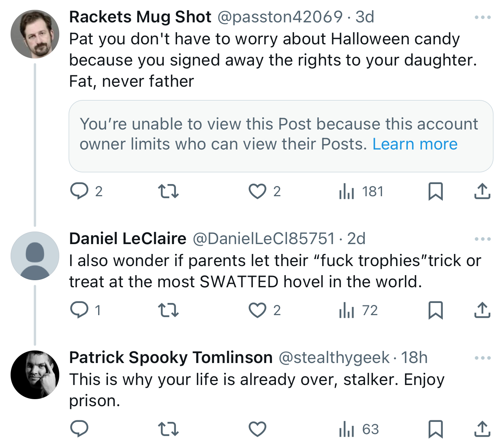Open Patrick Spooky Tomlinson's profile picture
The image size is (504, 447).
pos(35,375)
